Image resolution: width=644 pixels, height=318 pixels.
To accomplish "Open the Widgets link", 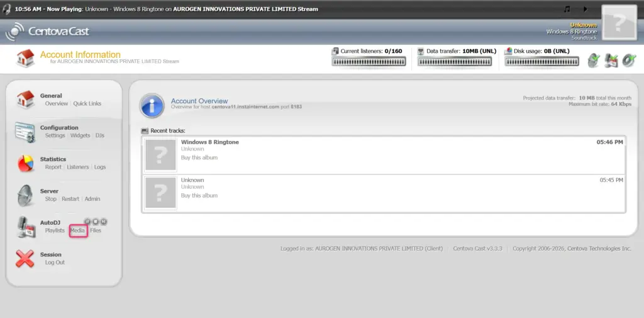I will click(x=80, y=135).
